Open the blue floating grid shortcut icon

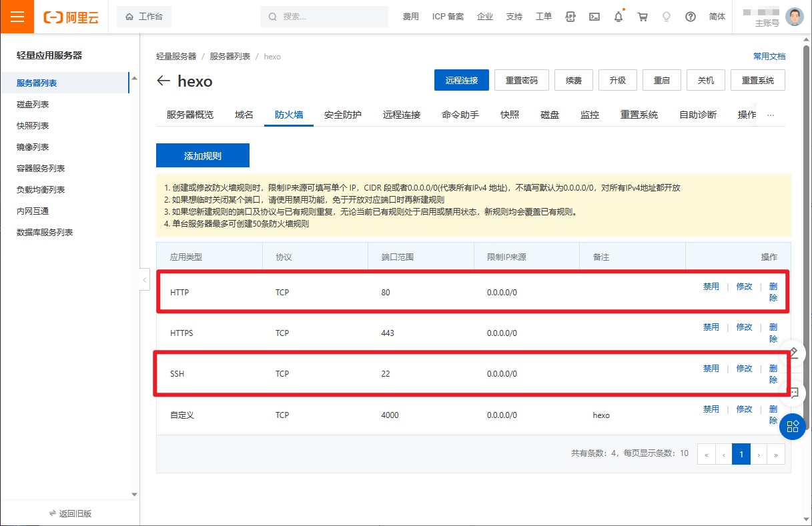point(793,426)
